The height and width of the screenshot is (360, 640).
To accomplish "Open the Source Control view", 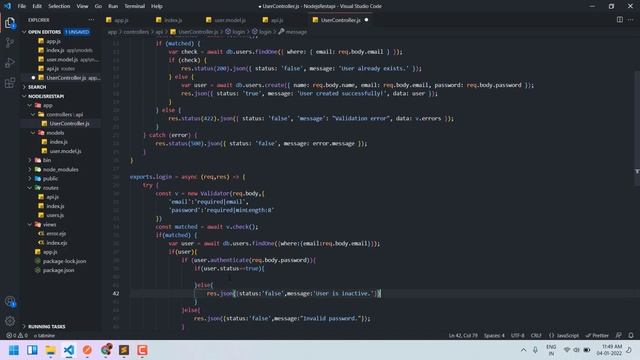I will 10,42.
